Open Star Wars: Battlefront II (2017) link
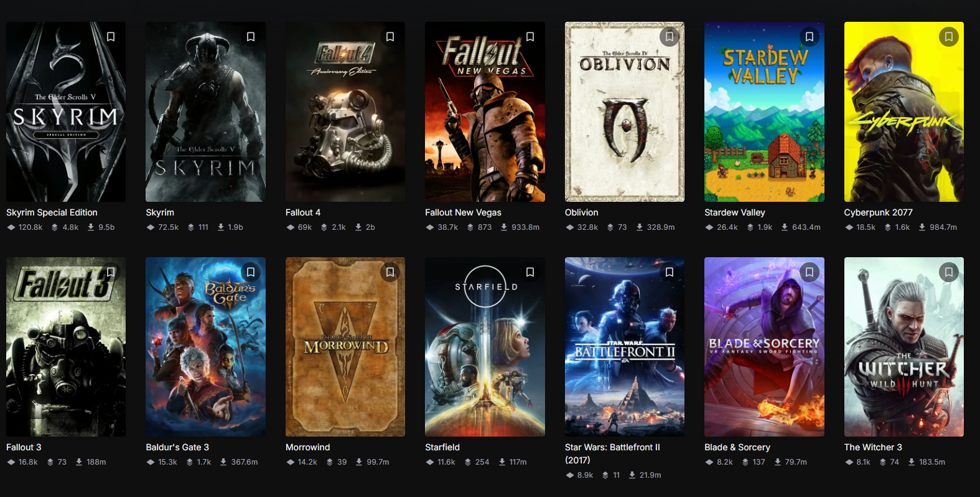980x497 pixels. (x=612, y=453)
